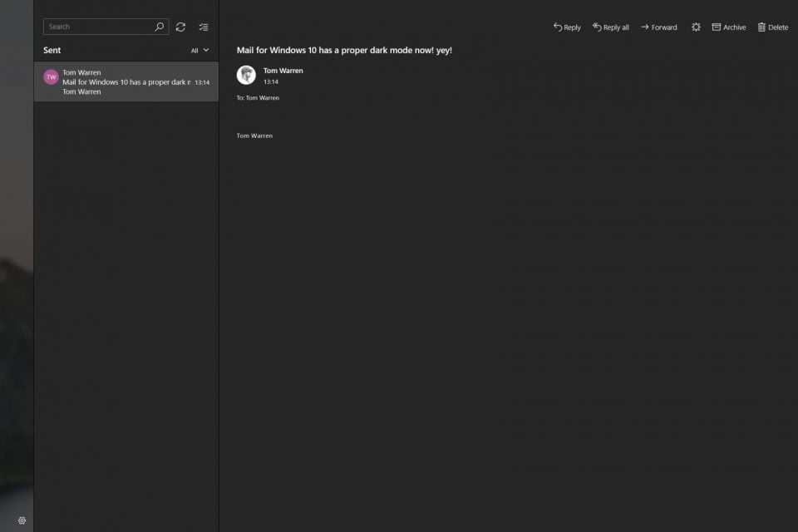Expand the filter chevron next to Sent
This screenshot has height=532, width=798.
click(204, 50)
